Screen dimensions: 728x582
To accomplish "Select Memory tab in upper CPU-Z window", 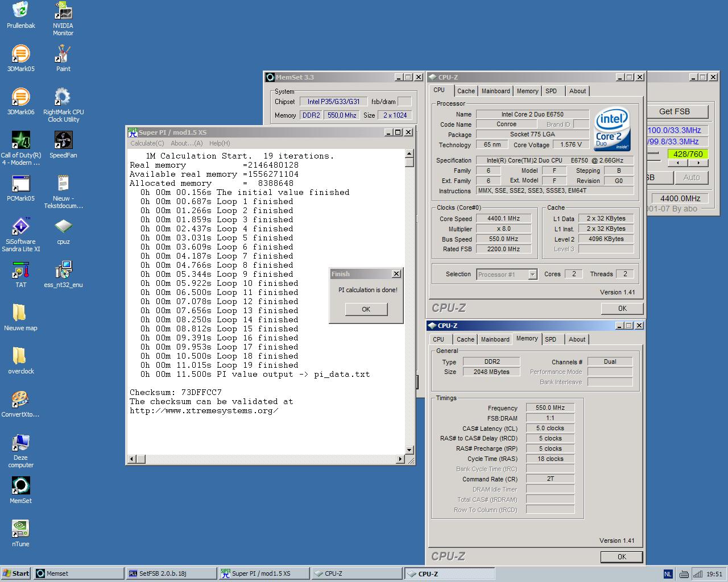I will 527,91.
